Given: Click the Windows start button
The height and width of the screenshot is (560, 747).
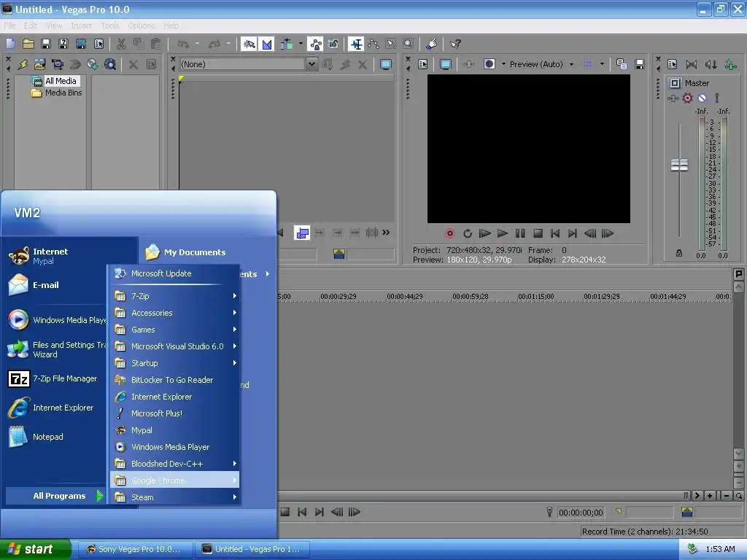Looking at the screenshot, I should coord(35,549).
